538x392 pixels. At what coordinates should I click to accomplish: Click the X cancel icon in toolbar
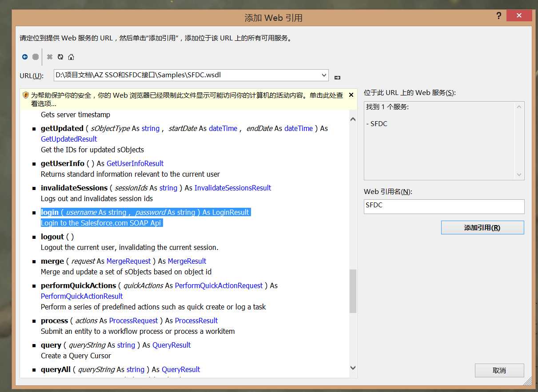pos(50,57)
